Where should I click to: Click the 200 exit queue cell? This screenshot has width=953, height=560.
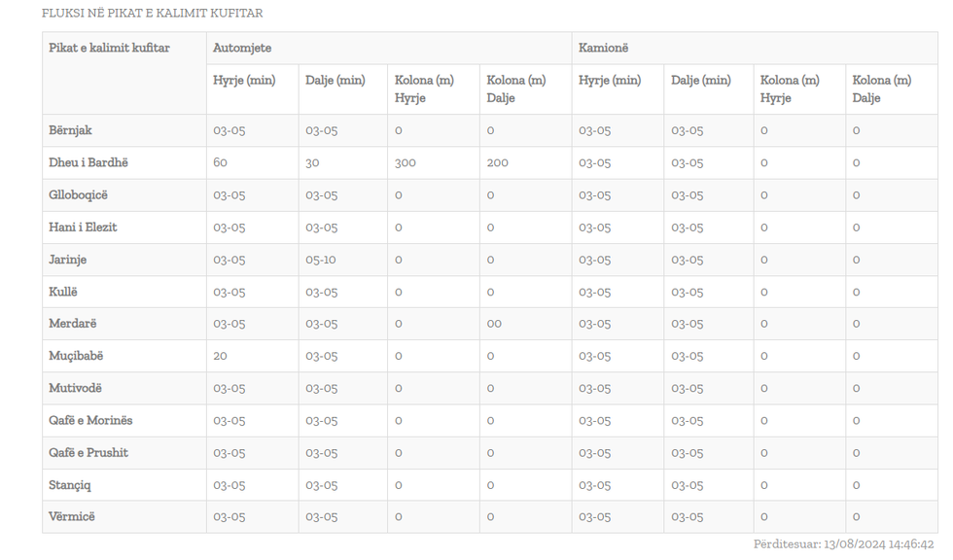[498, 162]
